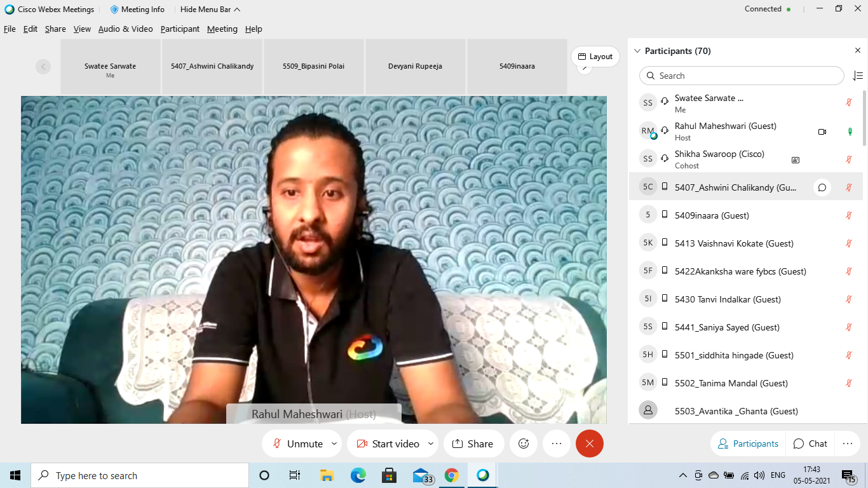Click the emoji reactions smiley icon

click(x=523, y=444)
